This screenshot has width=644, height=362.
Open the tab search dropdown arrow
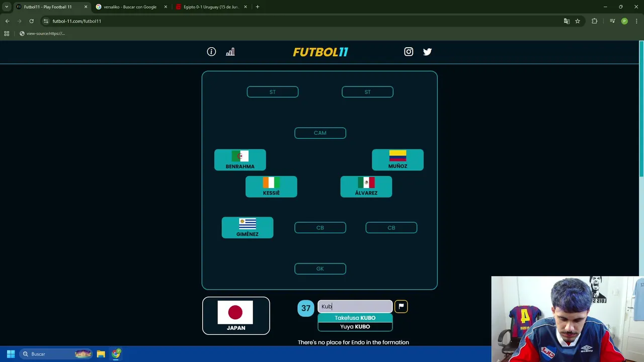7,7
